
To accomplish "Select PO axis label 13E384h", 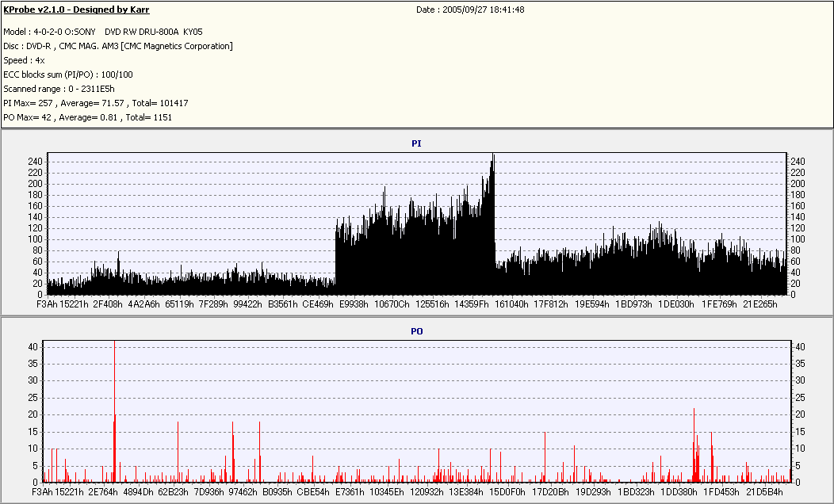I will pyautogui.click(x=466, y=492).
